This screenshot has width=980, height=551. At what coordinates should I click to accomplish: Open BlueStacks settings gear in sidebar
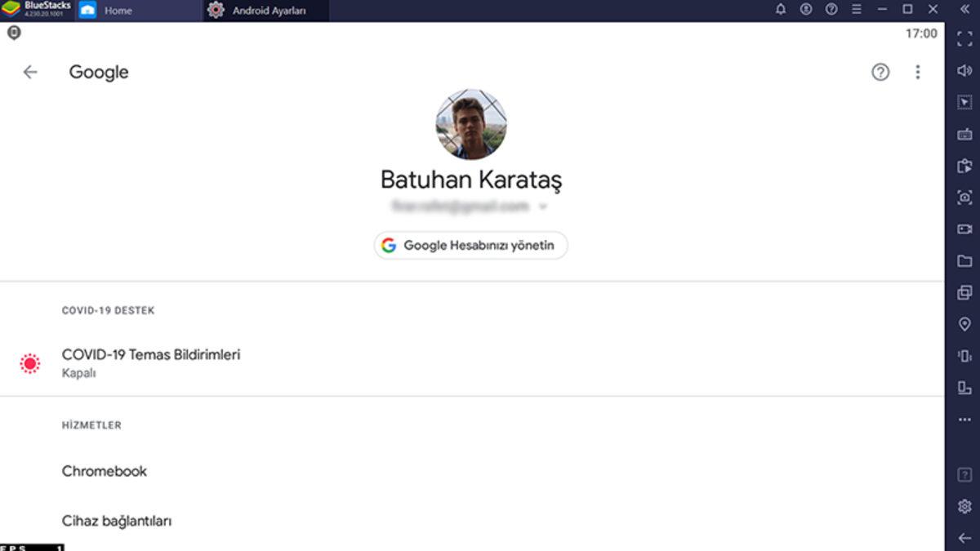[x=964, y=507]
